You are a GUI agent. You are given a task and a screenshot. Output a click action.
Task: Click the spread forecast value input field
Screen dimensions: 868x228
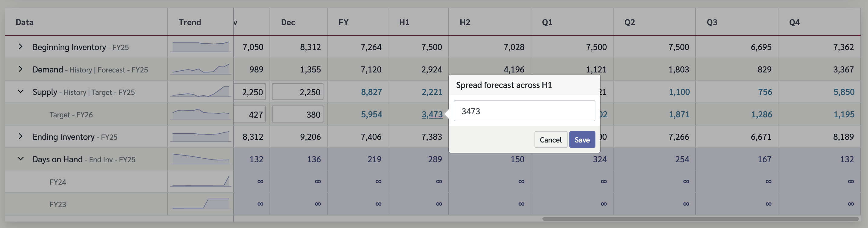click(x=524, y=111)
